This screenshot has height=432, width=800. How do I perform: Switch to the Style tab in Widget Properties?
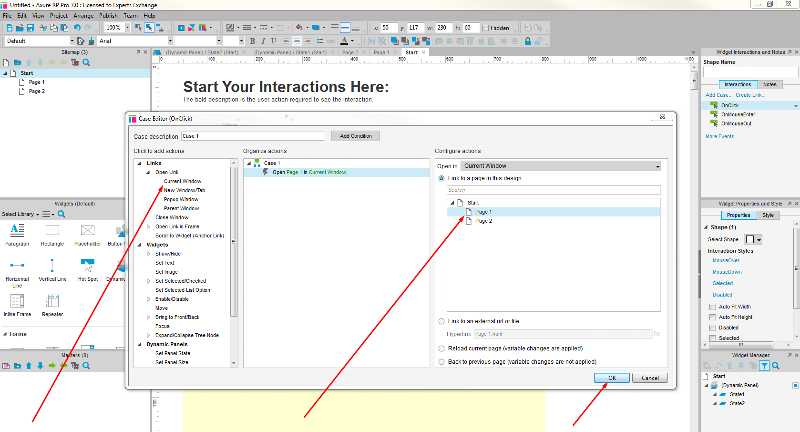pos(768,215)
